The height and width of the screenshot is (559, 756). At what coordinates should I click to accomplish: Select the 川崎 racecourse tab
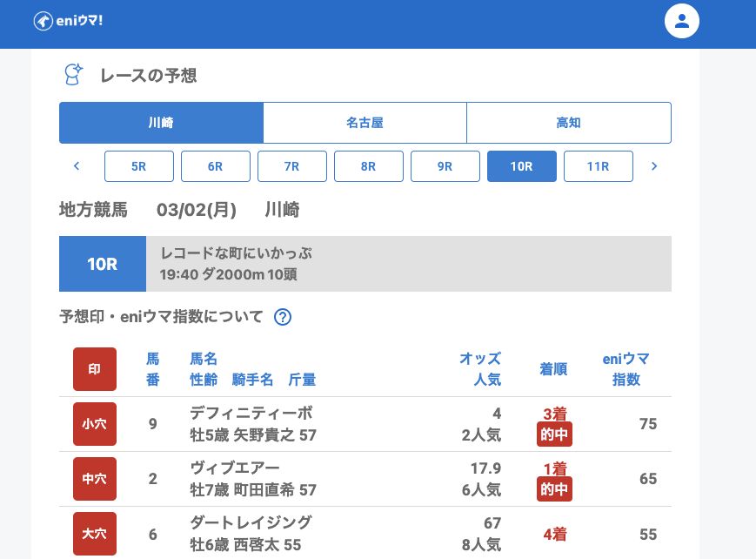161,123
